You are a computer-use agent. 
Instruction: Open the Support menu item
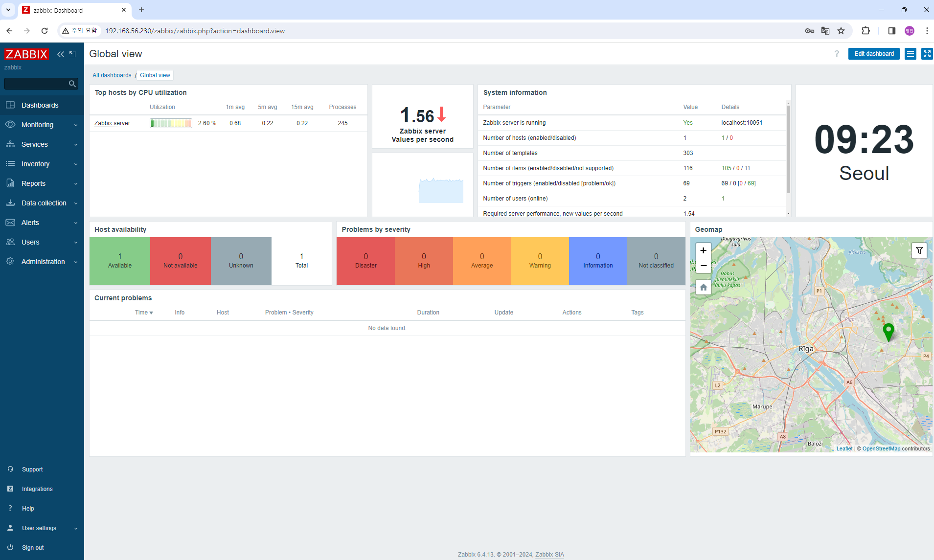pyautogui.click(x=42, y=469)
